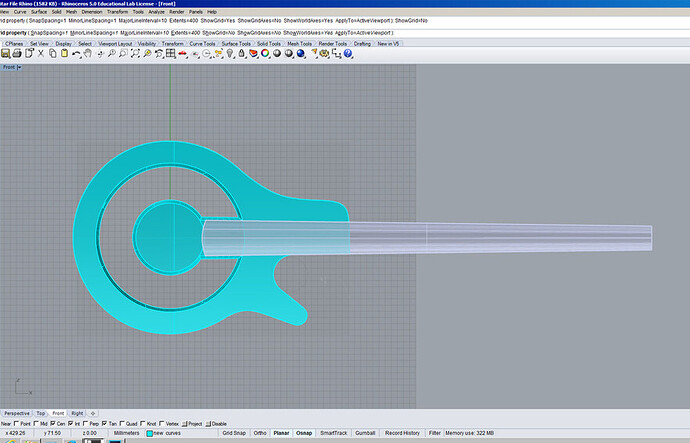Click the Help question mark icon

click(348, 53)
